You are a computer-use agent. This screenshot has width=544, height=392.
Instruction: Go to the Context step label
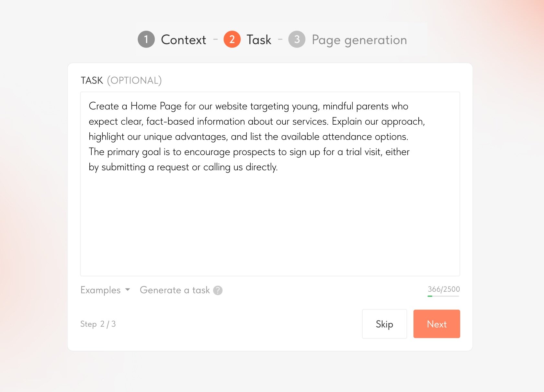coord(183,40)
